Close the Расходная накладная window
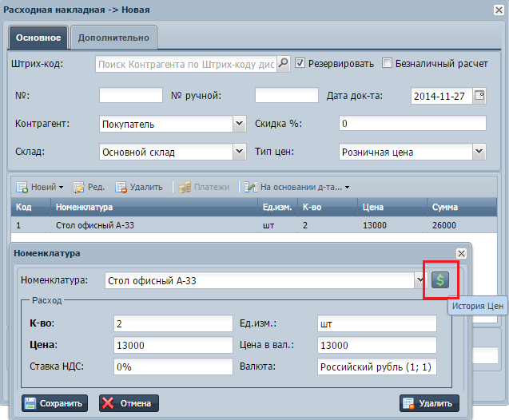 coord(499,10)
